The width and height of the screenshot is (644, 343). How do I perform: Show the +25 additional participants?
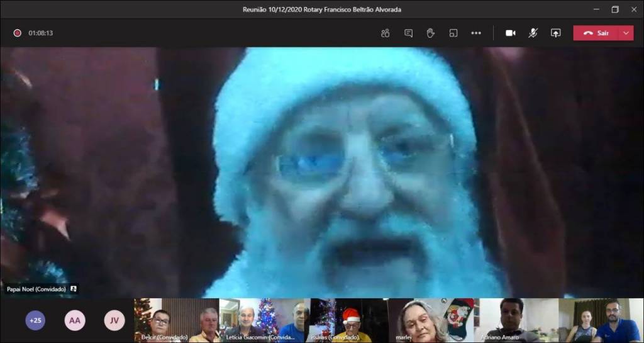[x=35, y=320]
